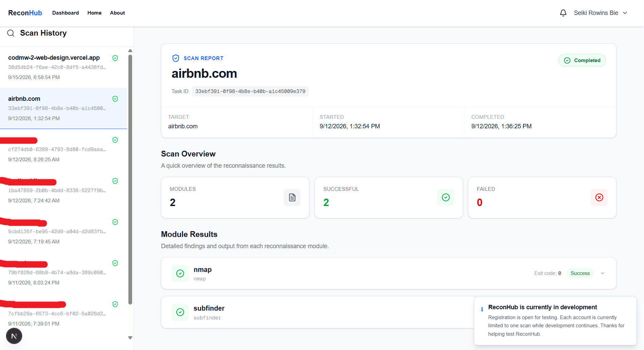Click the Target value airbnb.com
This screenshot has height=350, width=644.
(x=183, y=126)
